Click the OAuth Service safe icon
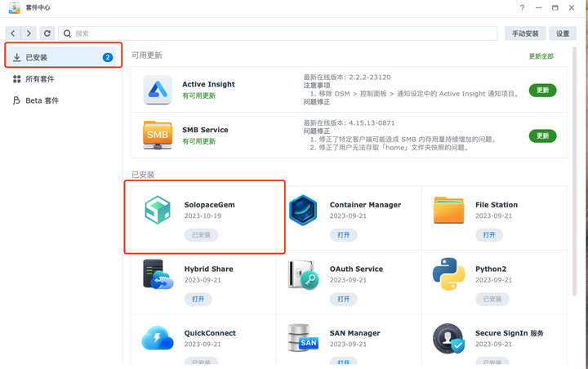The height and width of the screenshot is (369, 588). click(x=303, y=274)
